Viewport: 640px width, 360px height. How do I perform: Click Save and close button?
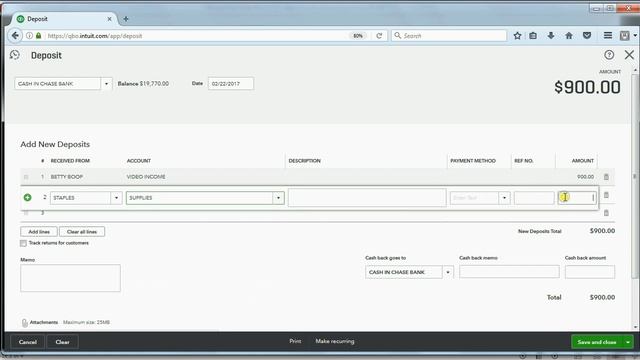597,342
